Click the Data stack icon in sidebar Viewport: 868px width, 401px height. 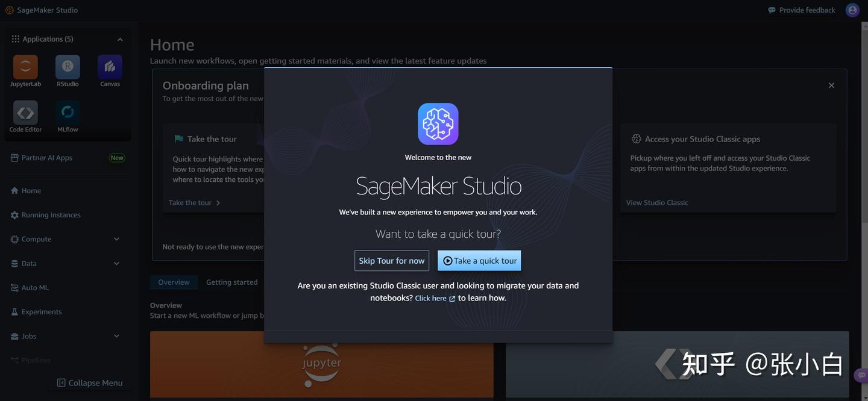pyautogui.click(x=14, y=263)
